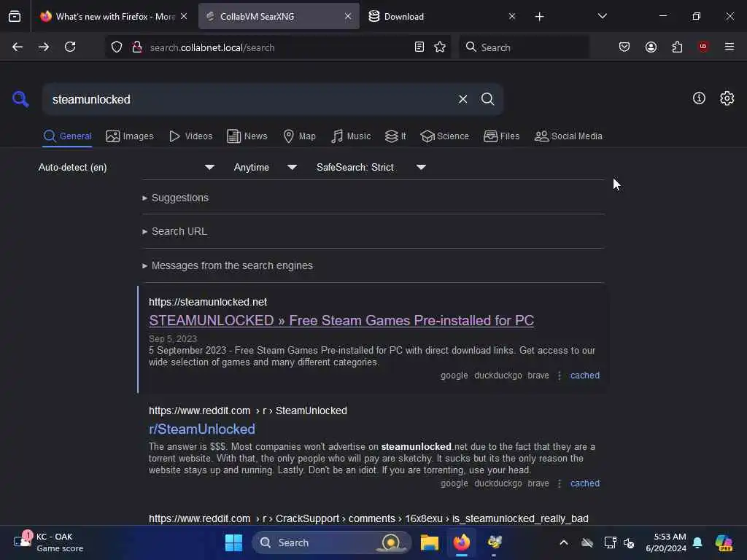Open the Auto-detect (en) language dropdown

click(x=126, y=167)
